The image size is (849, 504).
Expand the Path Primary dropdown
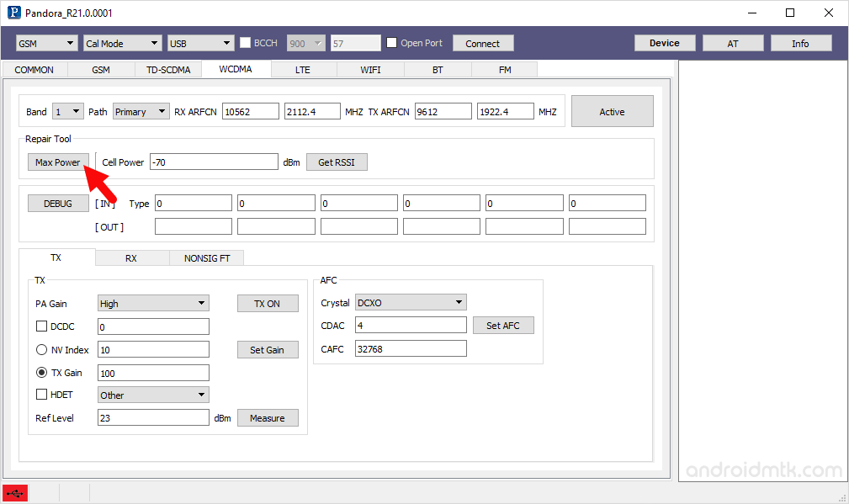(x=141, y=110)
